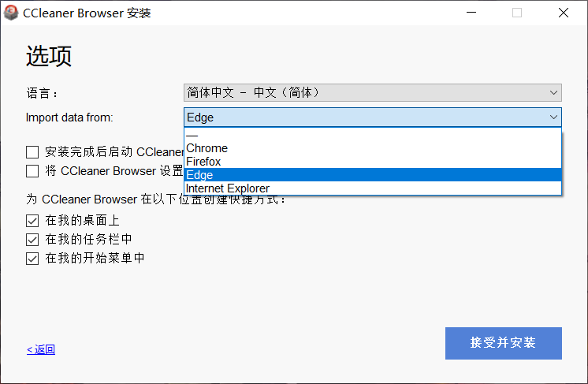Pick the blank dash option in list
This screenshot has width=588, height=384.
pos(193,136)
